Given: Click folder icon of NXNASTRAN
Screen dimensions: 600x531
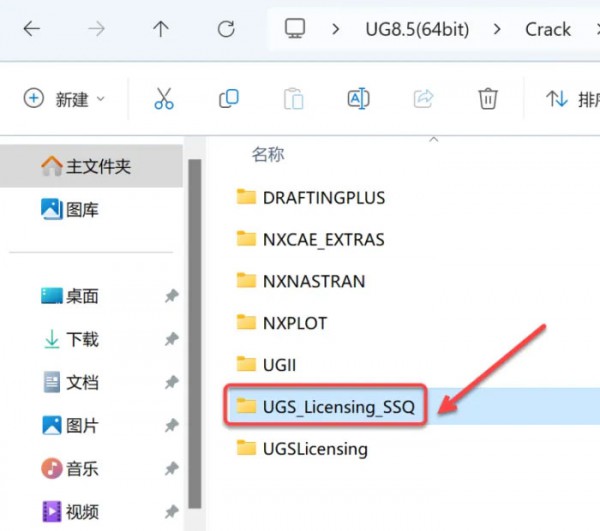Looking at the screenshot, I should [246, 280].
